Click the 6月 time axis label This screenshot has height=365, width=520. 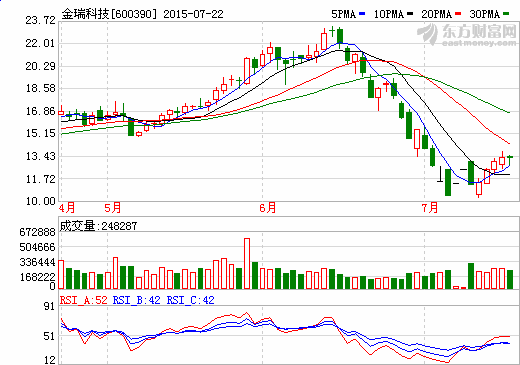tap(268, 208)
